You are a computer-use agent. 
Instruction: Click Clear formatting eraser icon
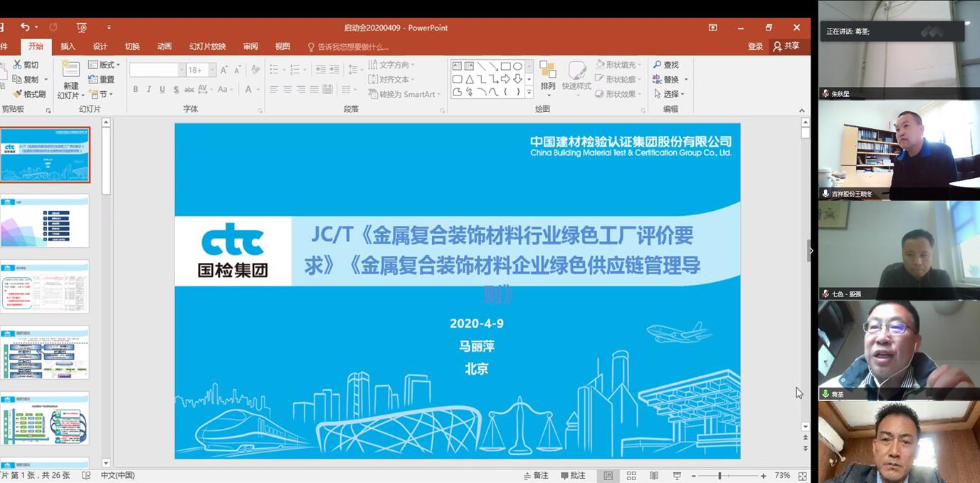[x=255, y=70]
